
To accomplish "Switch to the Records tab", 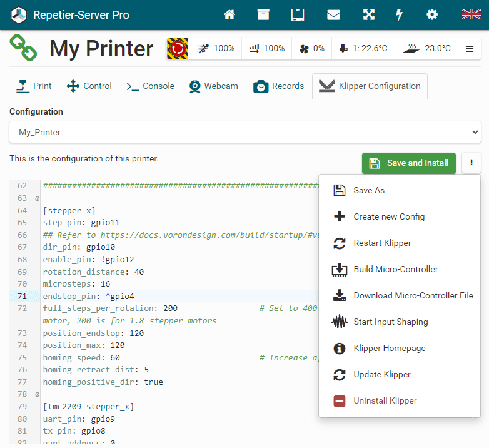I will click(x=278, y=86).
